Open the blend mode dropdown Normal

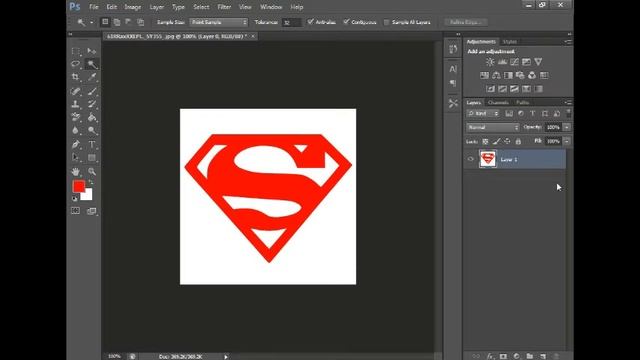[x=493, y=127]
